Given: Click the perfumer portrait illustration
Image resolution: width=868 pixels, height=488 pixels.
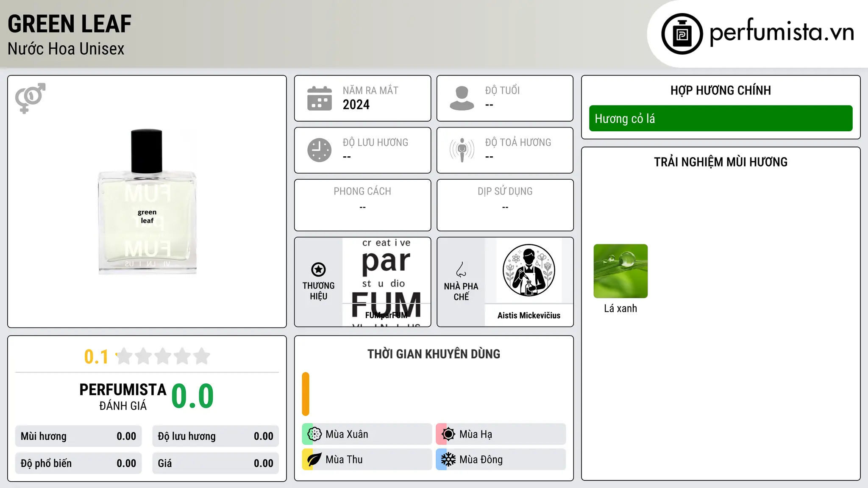Looking at the screenshot, I should click(529, 270).
